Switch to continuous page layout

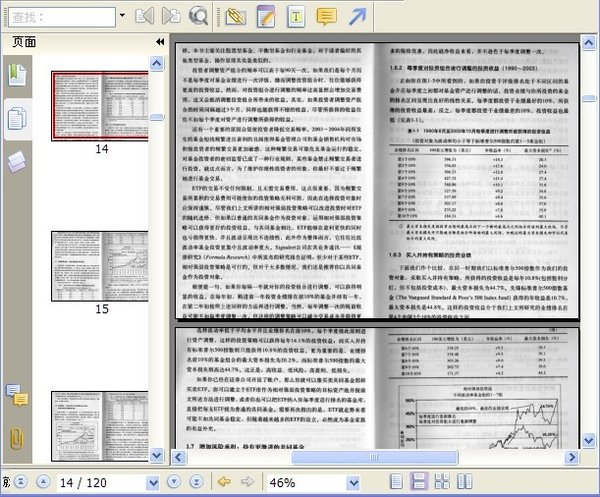pyautogui.click(x=419, y=481)
